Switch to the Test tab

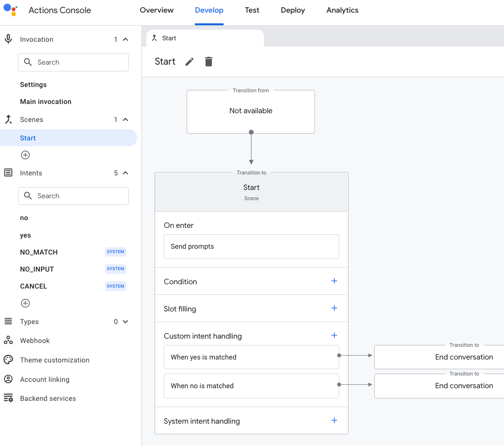(252, 10)
